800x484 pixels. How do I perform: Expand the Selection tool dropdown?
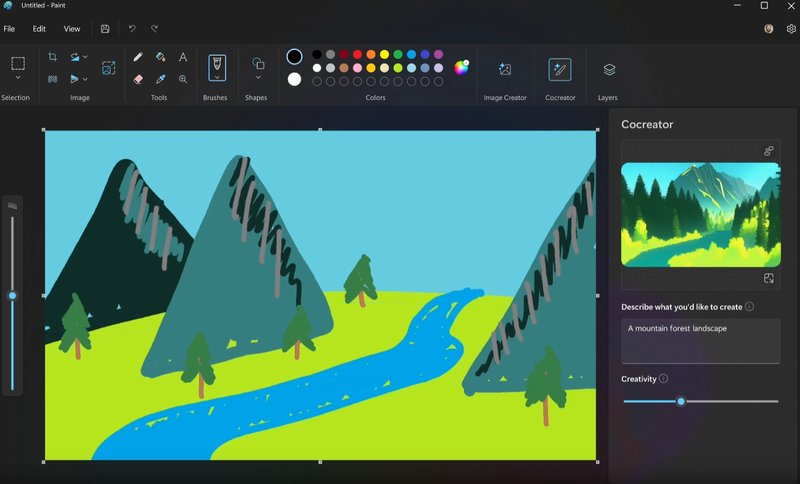click(x=17, y=77)
